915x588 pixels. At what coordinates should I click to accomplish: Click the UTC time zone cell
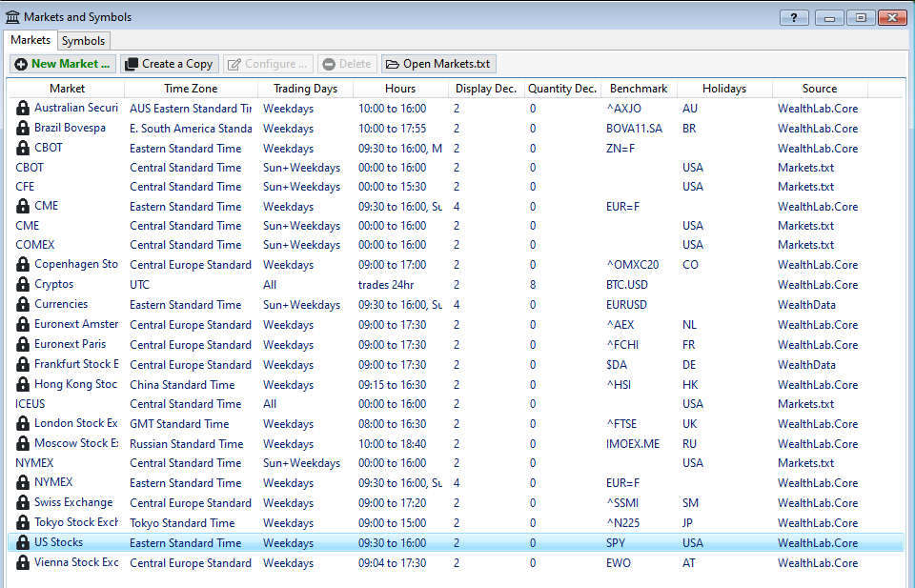pos(139,285)
